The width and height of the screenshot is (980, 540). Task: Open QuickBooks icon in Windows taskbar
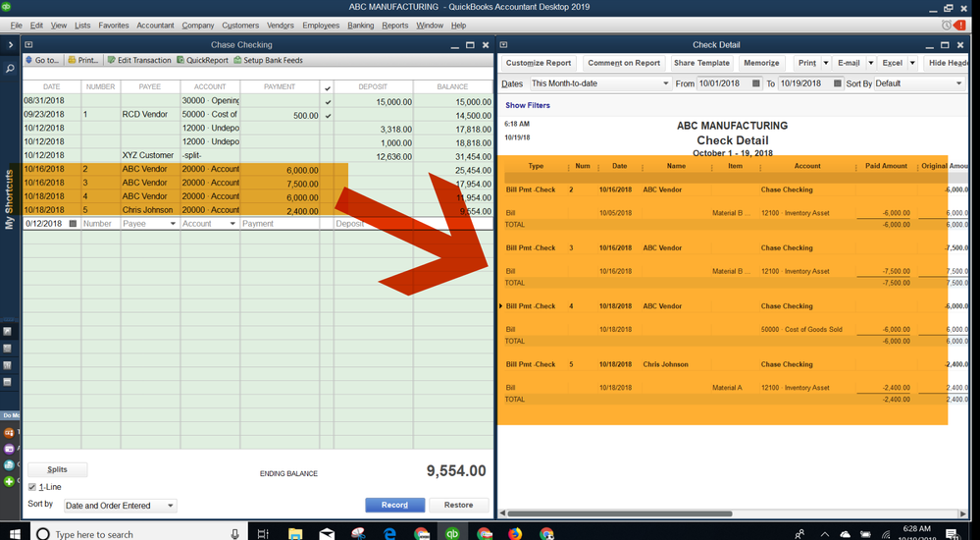point(452,533)
